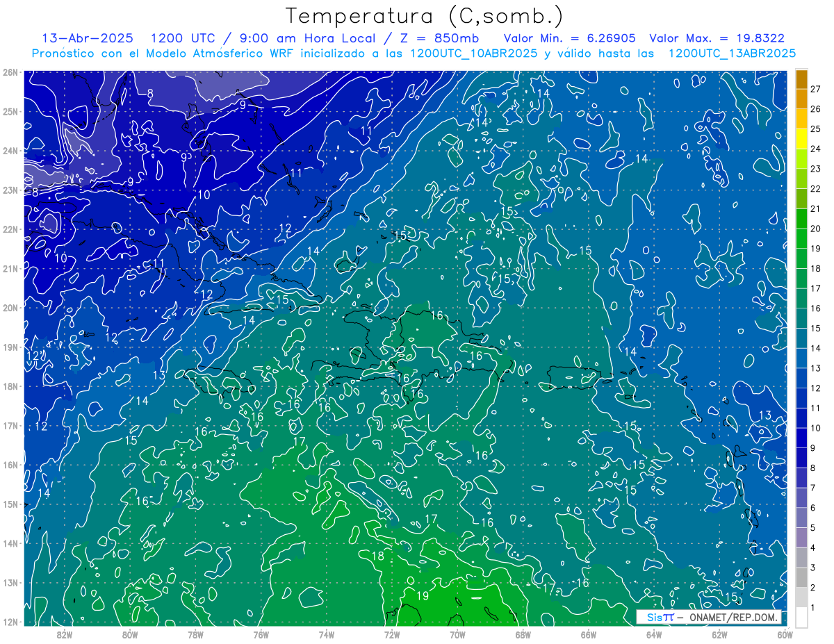Click the 78W longitude label
The width and height of the screenshot is (834, 644).
coord(195,634)
